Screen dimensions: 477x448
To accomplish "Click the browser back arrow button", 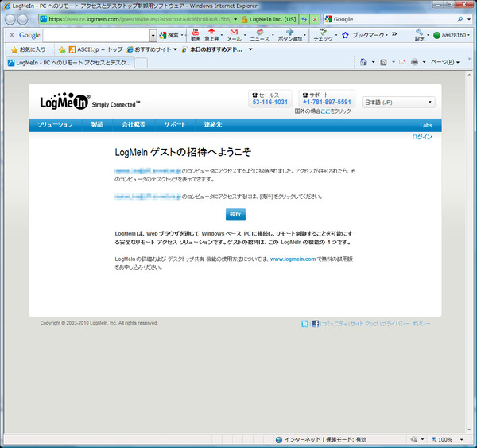I will 10,18.
